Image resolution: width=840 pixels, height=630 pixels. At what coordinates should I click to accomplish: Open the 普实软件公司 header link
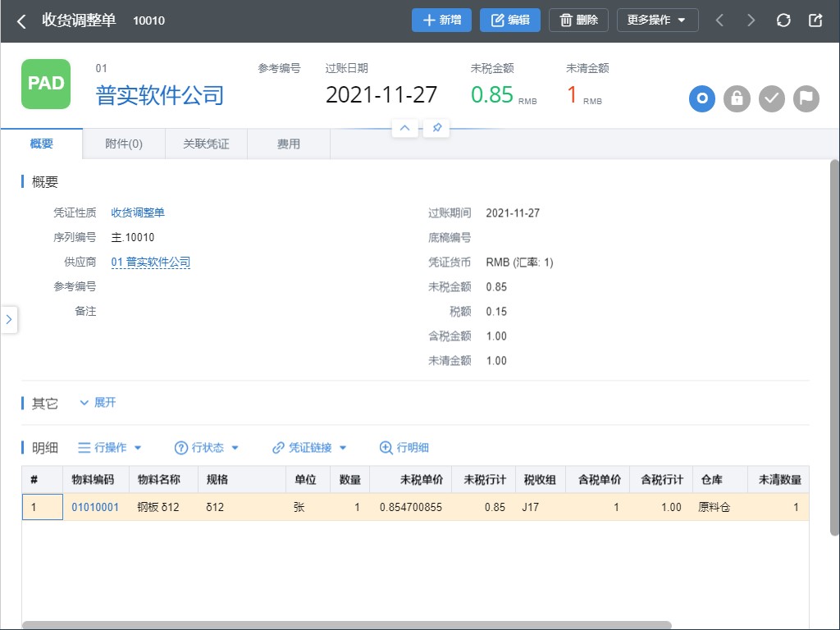tap(160, 95)
